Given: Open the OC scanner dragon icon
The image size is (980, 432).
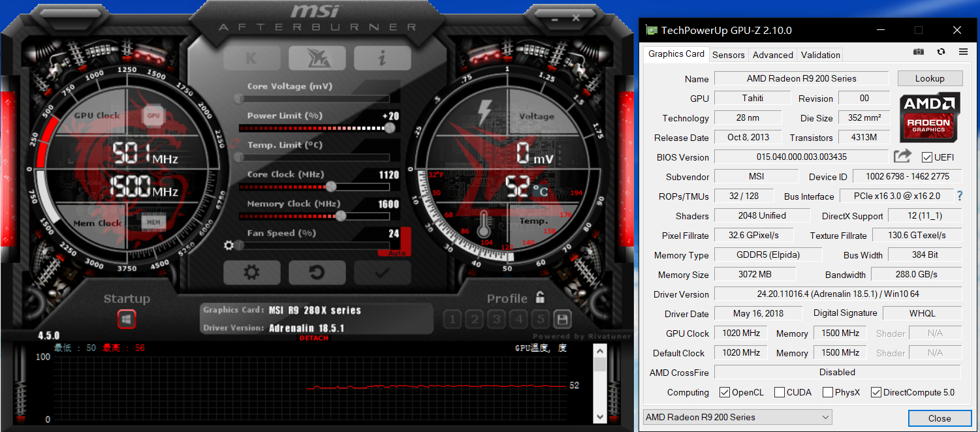Looking at the screenshot, I should (317, 58).
